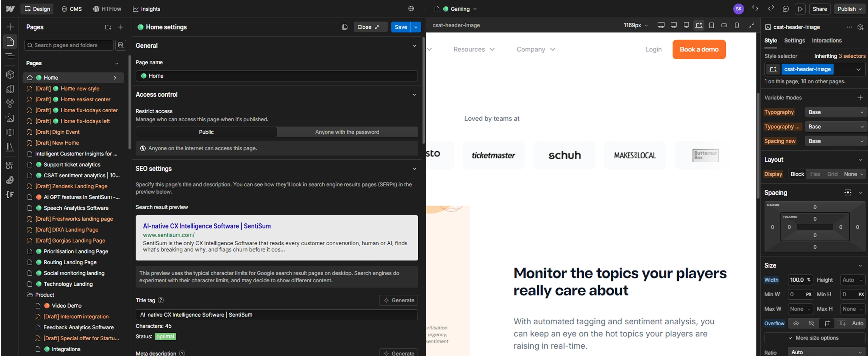The image size is (868, 356).
Task: Switch to the Design mode tab
Action: pos(37,9)
